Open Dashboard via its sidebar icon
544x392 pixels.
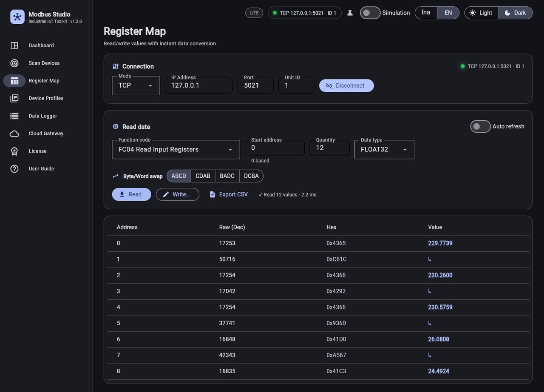click(x=14, y=45)
